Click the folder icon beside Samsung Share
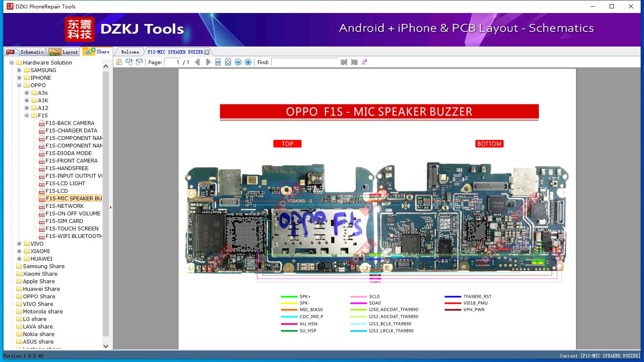The width and height of the screenshot is (644, 362). (x=19, y=266)
